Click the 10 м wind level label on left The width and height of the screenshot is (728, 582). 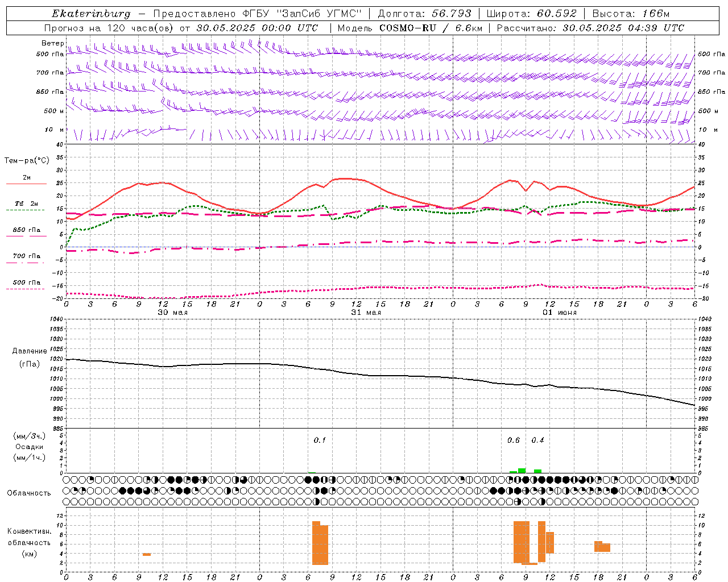pyautogui.click(x=55, y=130)
